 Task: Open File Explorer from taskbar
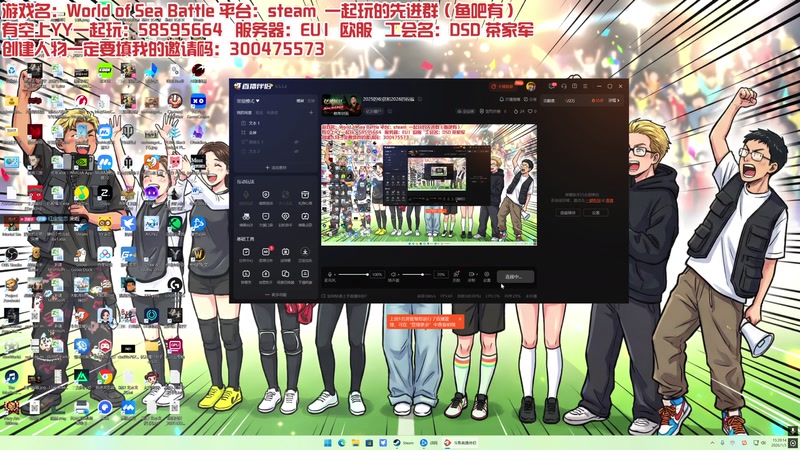pyautogui.click(x=355, y=443)
